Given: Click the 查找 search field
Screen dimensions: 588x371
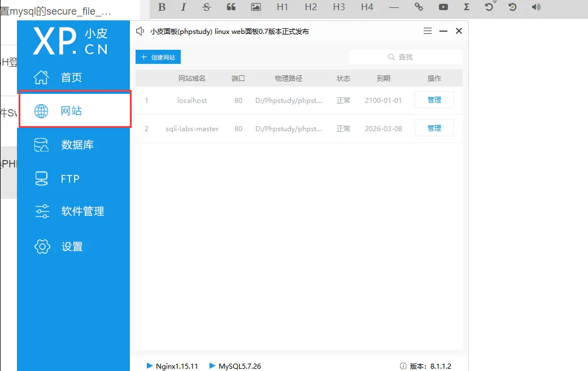Looking at the screenshot, I should [x=405, y=57].
